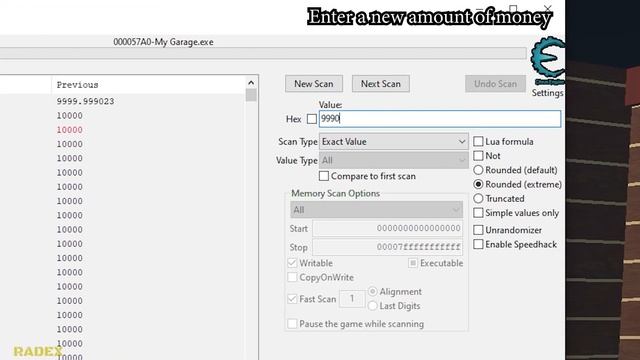Viewport: 640px width, 360px height.
Task: Enable the Lua formula checkbox
Action: [478, 142]
